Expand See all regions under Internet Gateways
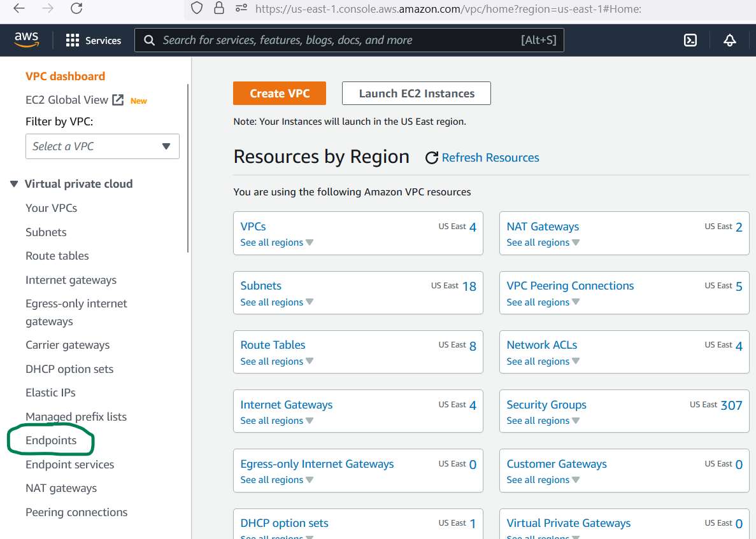756x539 pixels. coord(277,421)
